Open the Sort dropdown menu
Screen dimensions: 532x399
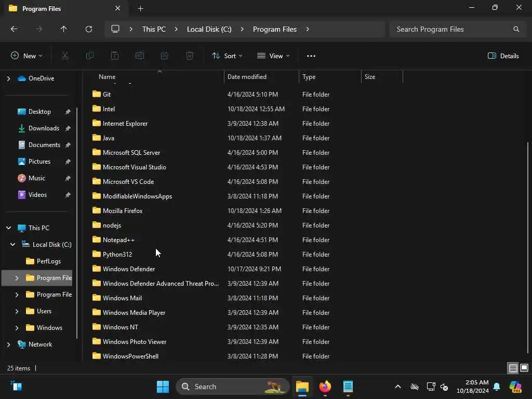[x=227, y=56]
